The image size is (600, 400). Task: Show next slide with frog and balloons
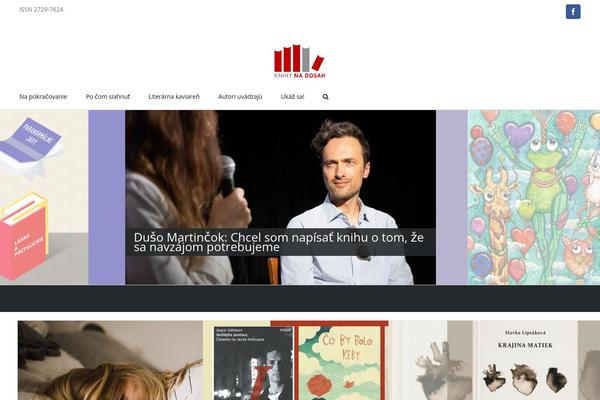(x=533, y=197)
